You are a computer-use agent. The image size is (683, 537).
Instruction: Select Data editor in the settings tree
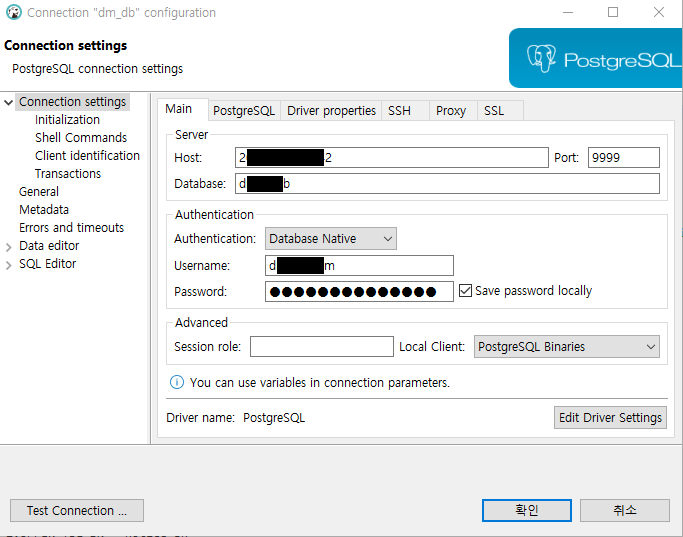point(49,246)
